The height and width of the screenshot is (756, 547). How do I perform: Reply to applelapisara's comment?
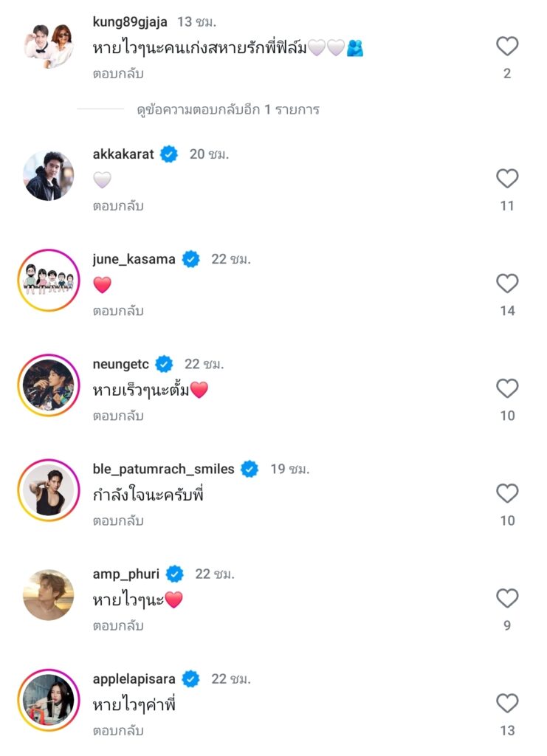pos(118,731)
